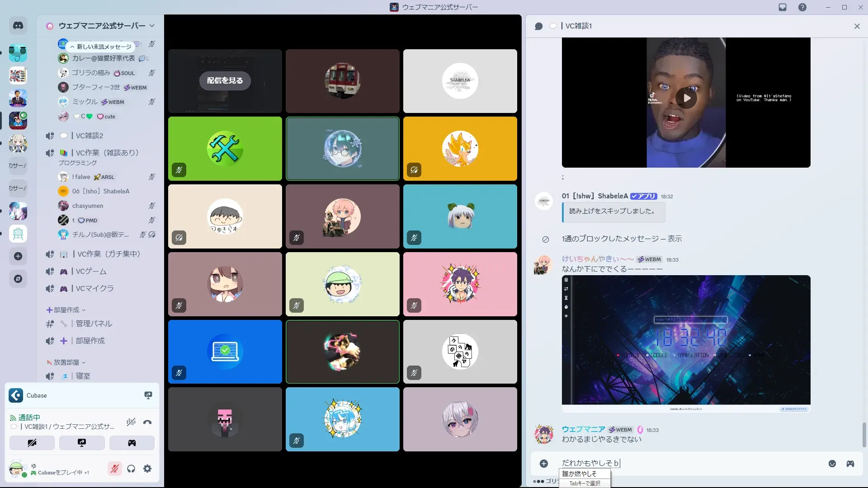Disconnect from the voice call

[x=147, y=422]
